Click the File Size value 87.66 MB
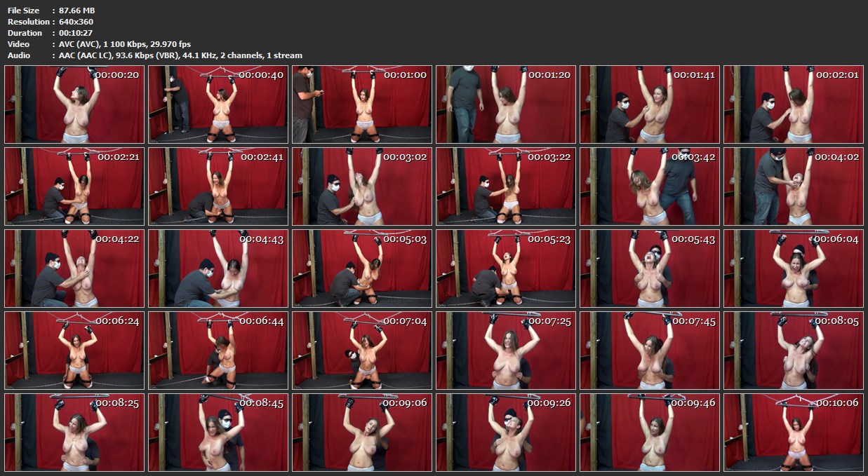 (x=76, y=11)
